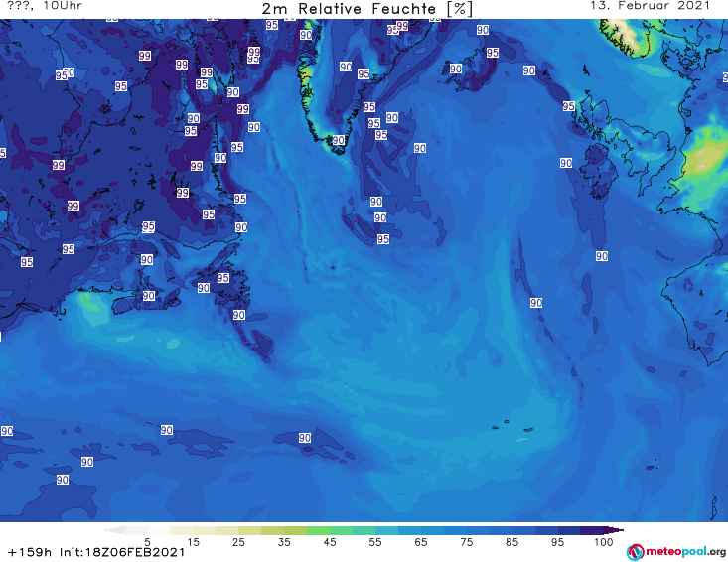The image size is (728, 562).
Task: Click colorbar scale label '85'
Action: (x=511, y=542)
